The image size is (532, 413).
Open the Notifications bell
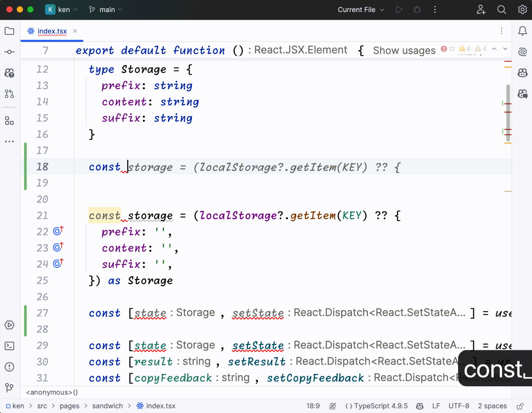click(x=523, y=31)
